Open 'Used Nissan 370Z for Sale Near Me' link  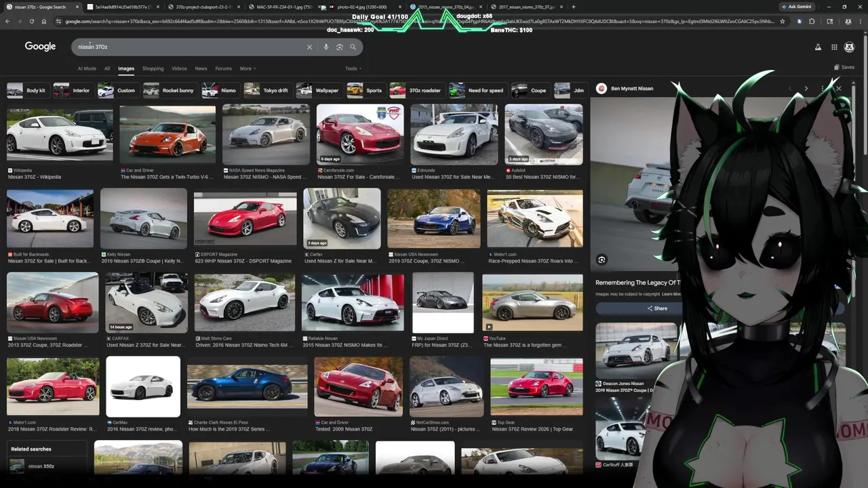click(x=454, y=177)
